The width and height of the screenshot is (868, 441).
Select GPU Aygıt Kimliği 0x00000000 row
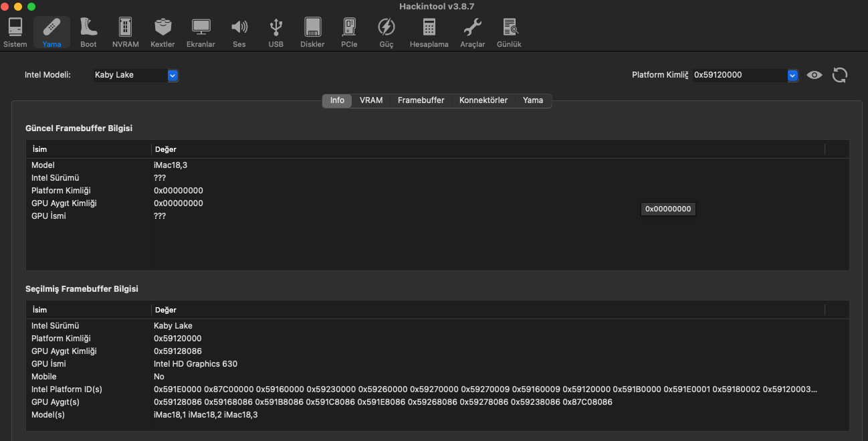click(437, 203)
